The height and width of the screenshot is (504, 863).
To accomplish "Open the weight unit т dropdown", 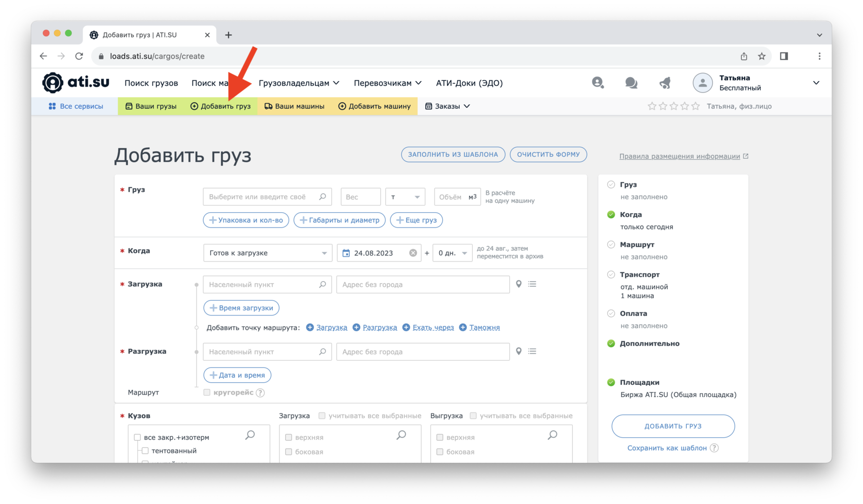I will coord(405,197).
